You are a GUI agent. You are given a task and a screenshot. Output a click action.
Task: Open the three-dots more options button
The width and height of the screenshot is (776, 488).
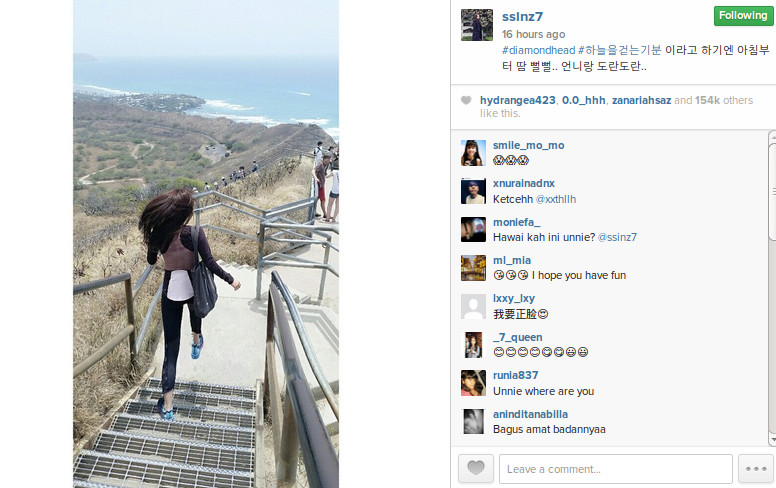click(756, 468)
